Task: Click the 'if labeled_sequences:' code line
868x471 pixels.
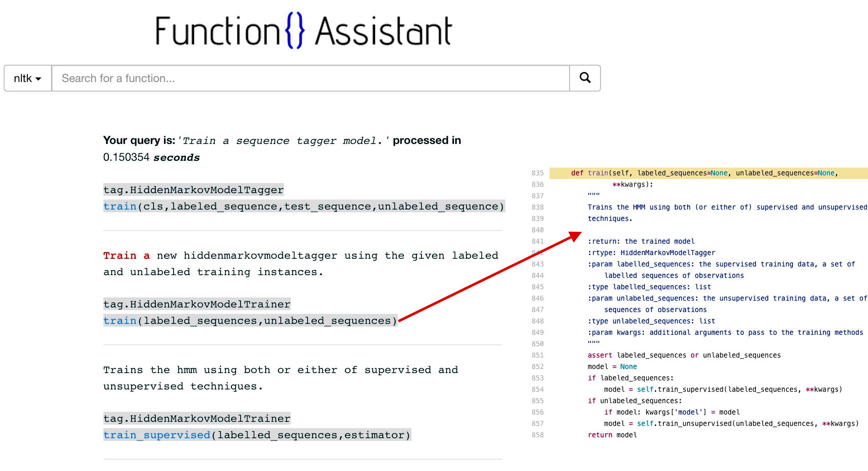Action: (631, 378)
